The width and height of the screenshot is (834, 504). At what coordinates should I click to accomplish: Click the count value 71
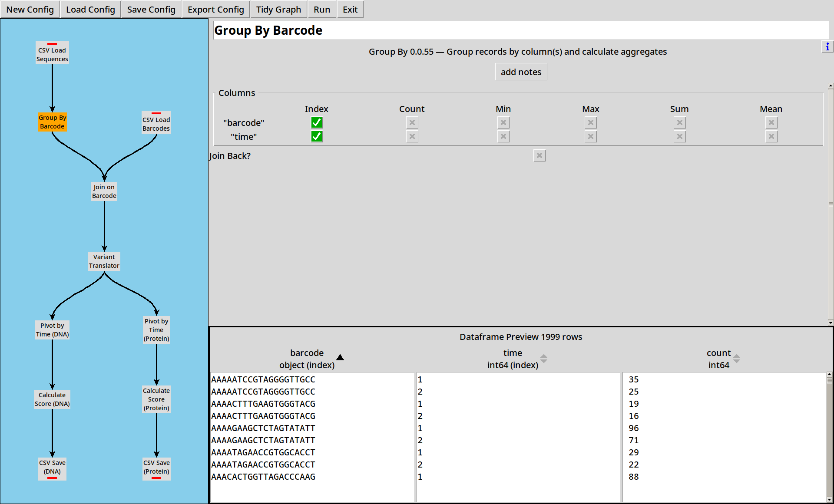point(634,440)
